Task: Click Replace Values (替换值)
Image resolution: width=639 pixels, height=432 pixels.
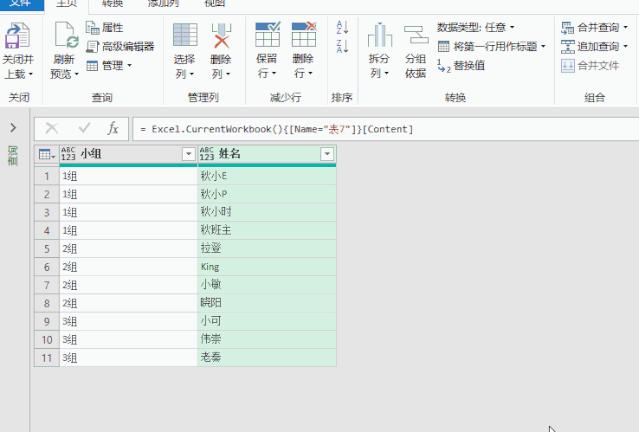Action: coord(461,66)
